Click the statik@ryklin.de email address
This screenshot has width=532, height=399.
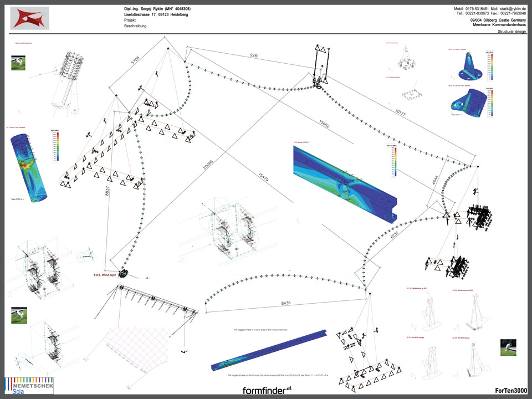pyautogui.click(x=510, y=9)
